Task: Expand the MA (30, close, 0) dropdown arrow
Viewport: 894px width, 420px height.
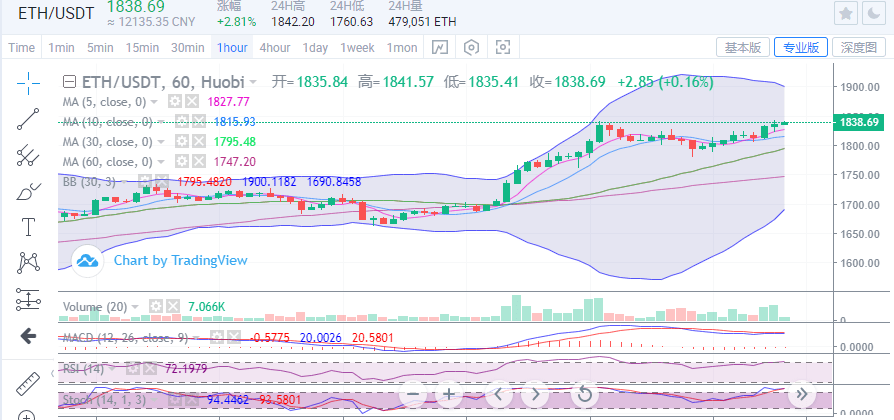Action: click(160, 141)
